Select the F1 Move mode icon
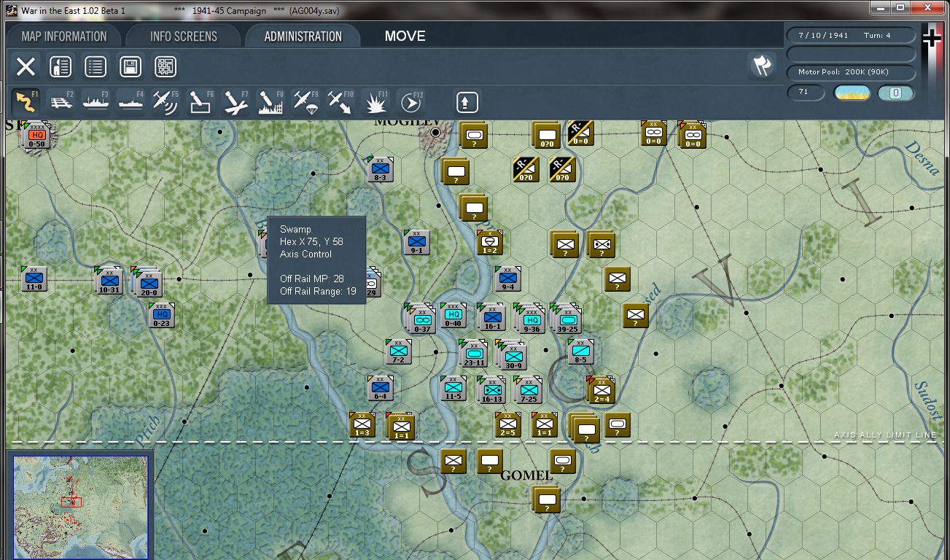 point(26,102)
